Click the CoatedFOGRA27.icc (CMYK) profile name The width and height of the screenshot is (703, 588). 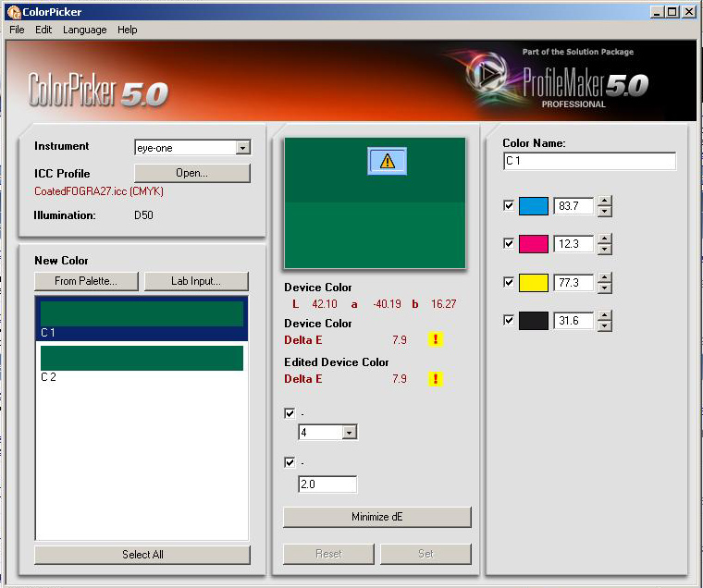(x=99, y=191)
